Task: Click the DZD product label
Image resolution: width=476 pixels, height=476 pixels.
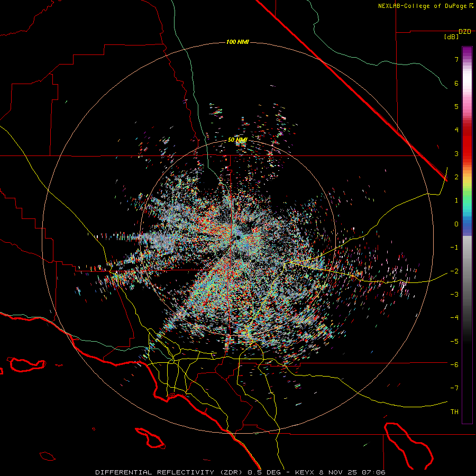Action: (x=465, y=32)
